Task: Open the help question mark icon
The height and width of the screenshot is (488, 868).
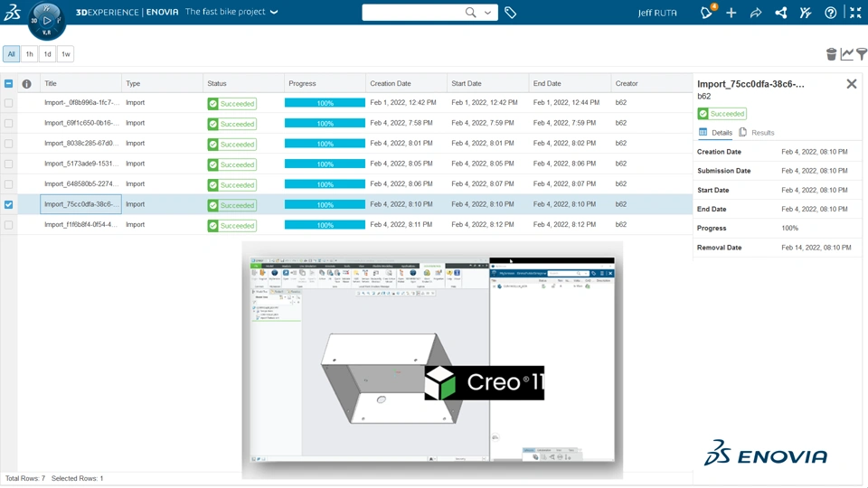Action: (x=830, y=12)
